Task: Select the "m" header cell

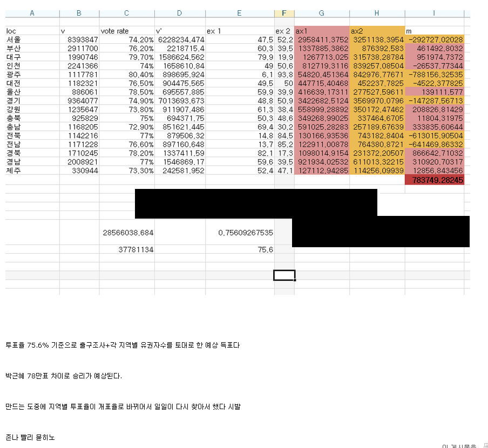Action: tap(435, 31)
